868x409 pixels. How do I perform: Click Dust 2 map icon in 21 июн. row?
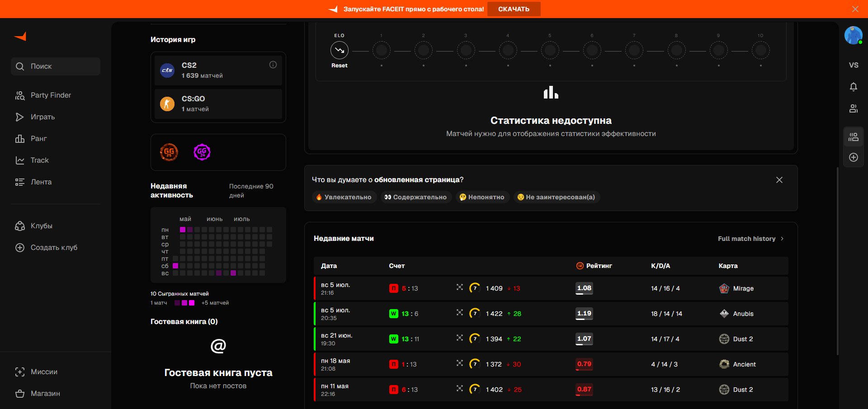coord(724,339)
